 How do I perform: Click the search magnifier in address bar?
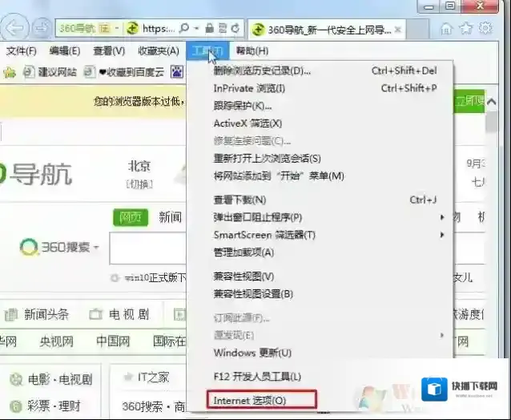184,29
